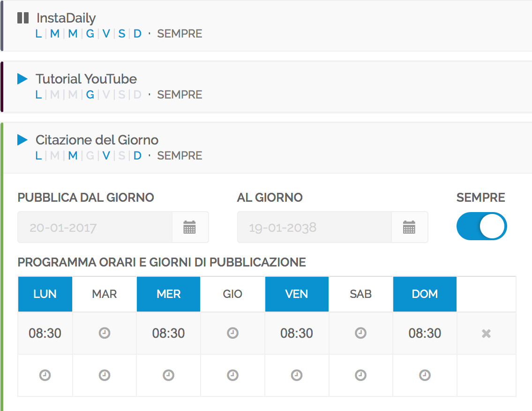532x411 pixels.
Task: Click the clock icon under SAB in the second row
Action: (360, 375)
